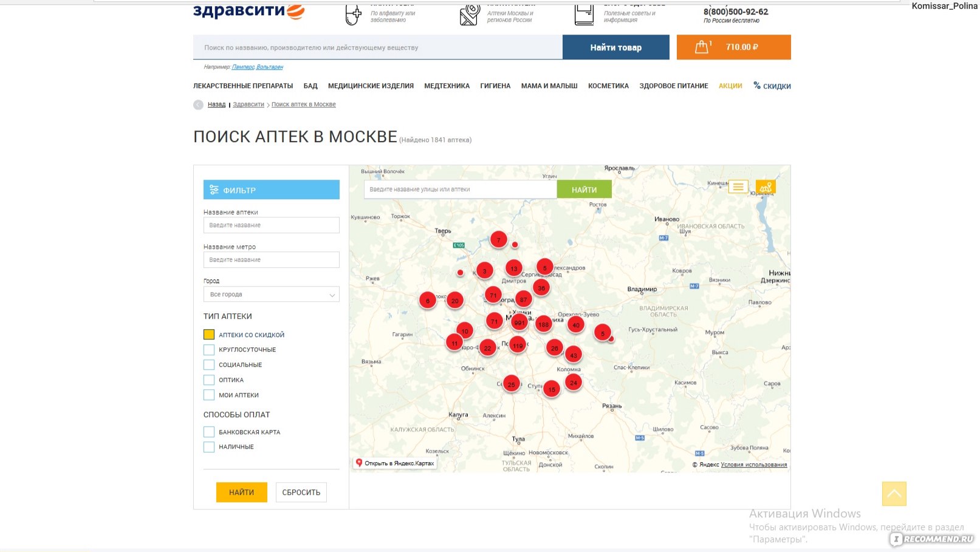This screenshot has width=980, height=552.
Task: Open the shopping cart icon
Action: point(702,47)
